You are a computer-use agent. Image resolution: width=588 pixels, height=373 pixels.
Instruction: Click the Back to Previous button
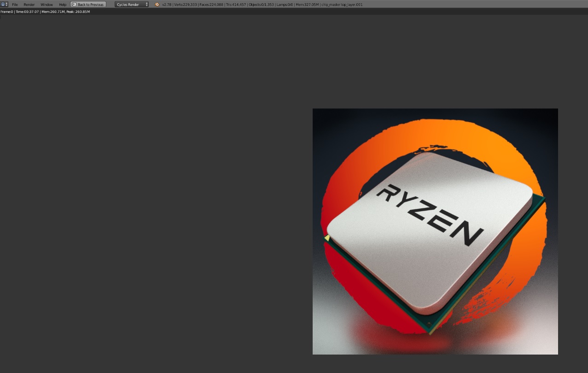click(x=88, y=4)
